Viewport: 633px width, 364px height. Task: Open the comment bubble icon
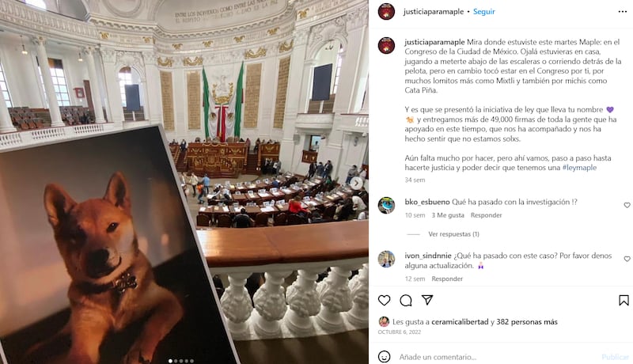[x=406, y=300]
